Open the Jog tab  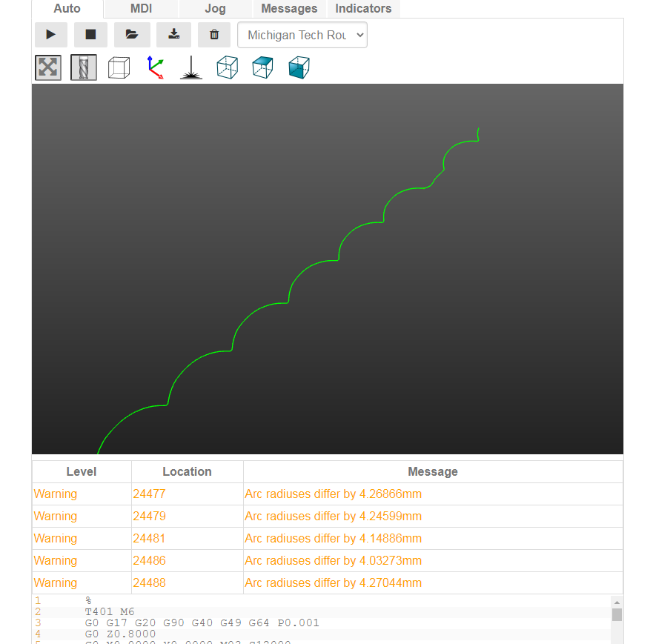(215, 9)
